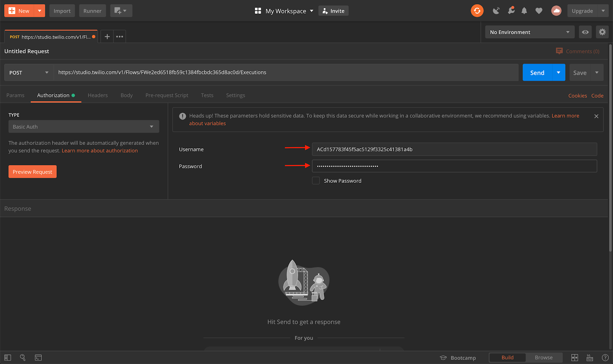The height and width of the screenshot is (364, 613).
Task: Open the Body tab
Action: pyautogui.click(x=126, y=95)
